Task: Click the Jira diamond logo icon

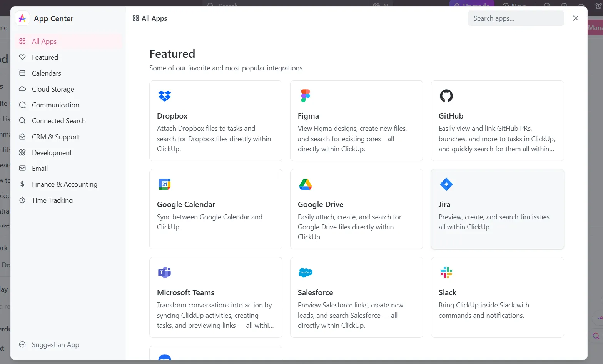Action: [x=446, y=184]
